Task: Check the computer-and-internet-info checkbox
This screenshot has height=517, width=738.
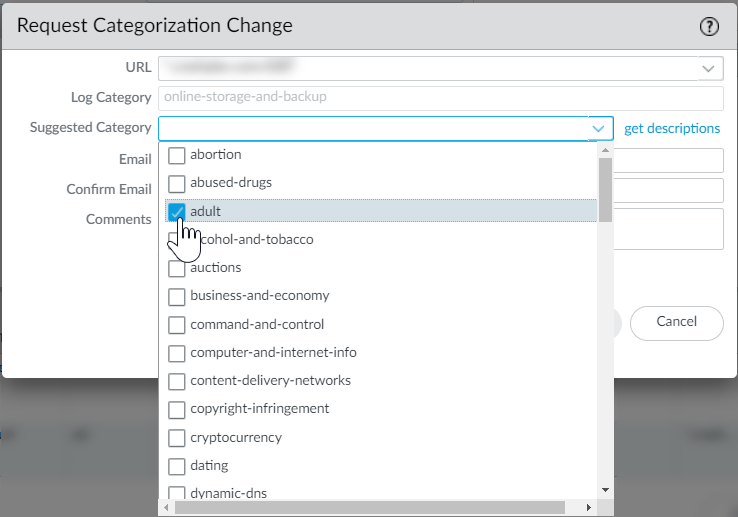Action: pyautogui.click(x=176, y=353)
